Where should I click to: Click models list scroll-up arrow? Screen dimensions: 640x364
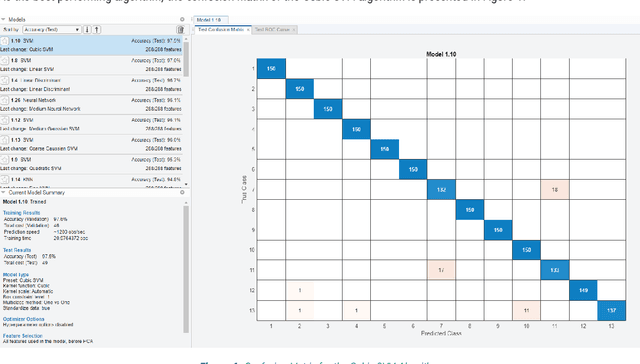186,39
